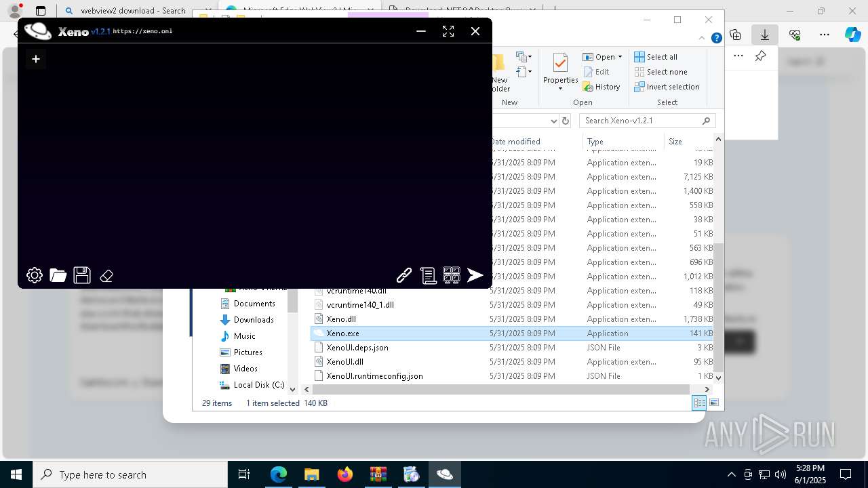The width and height of the screenshot is (868, 488).
Task: Click Invert selection in Explorer ribbon
Action: click(x=667, y=87)
